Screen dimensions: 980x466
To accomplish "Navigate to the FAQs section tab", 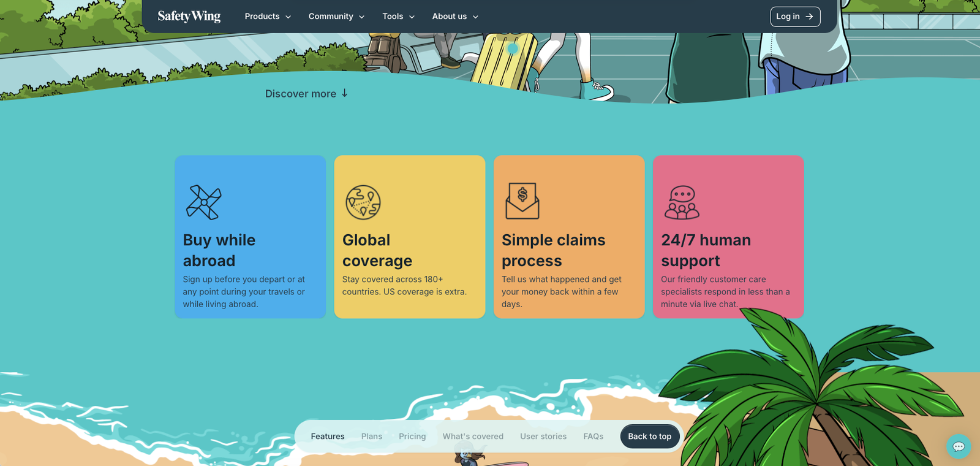I will coord(593,437).
